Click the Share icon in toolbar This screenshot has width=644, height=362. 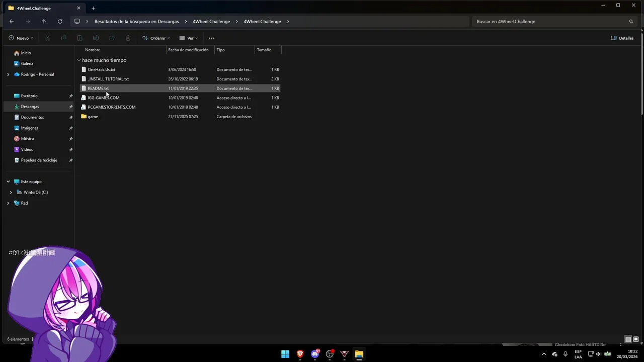click(112, 38)
